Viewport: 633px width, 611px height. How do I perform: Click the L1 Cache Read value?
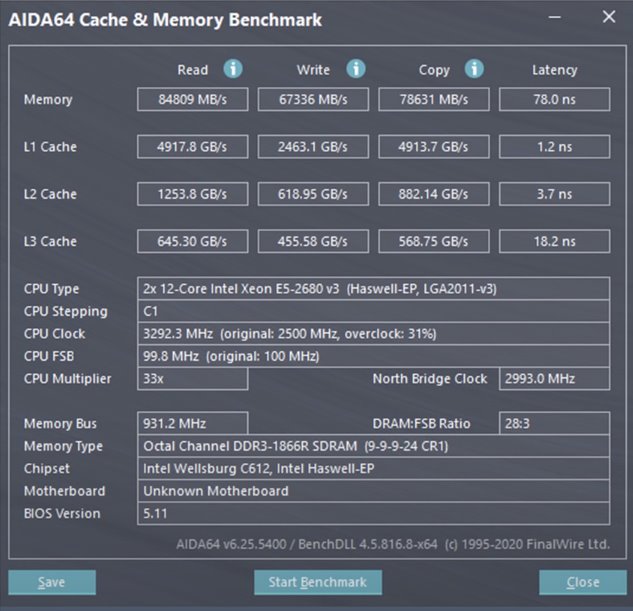pyautogui.click(x=193, y=146)
